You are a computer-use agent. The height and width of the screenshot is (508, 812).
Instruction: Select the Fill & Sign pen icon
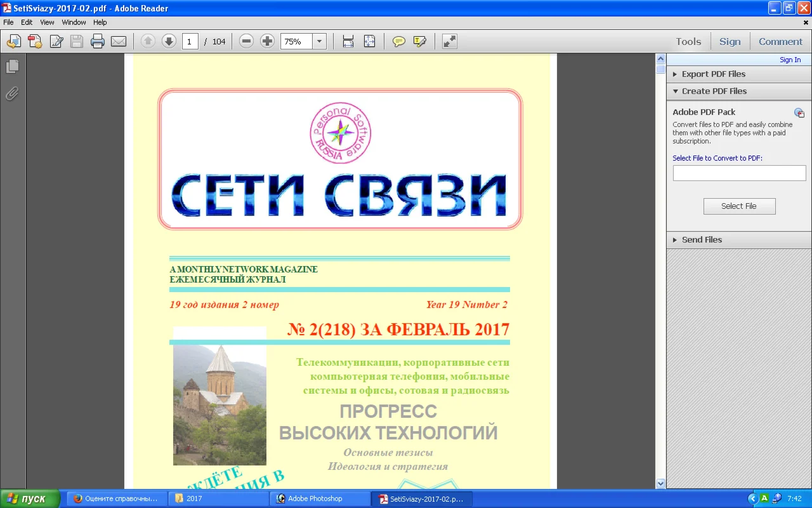click(x=56, y=41)
